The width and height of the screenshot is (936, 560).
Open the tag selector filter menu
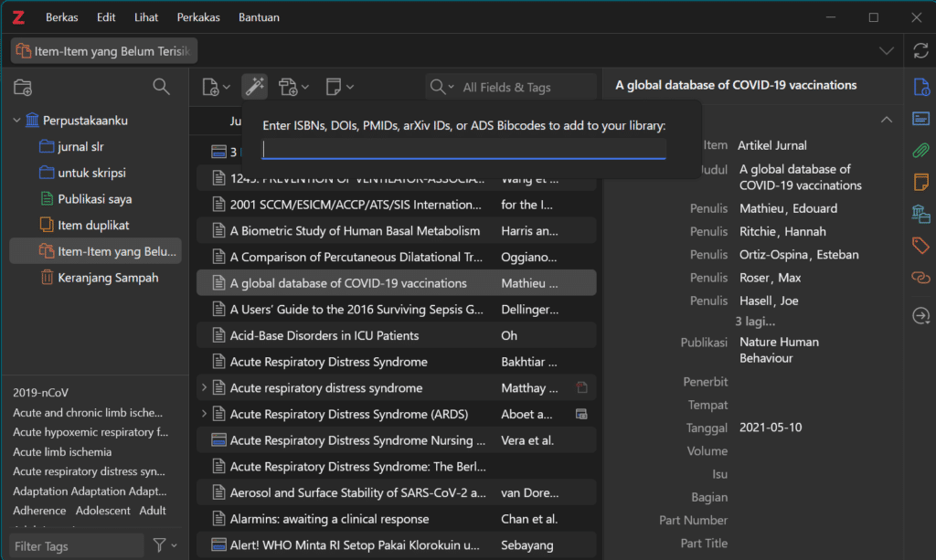click(x=165, y=545)
